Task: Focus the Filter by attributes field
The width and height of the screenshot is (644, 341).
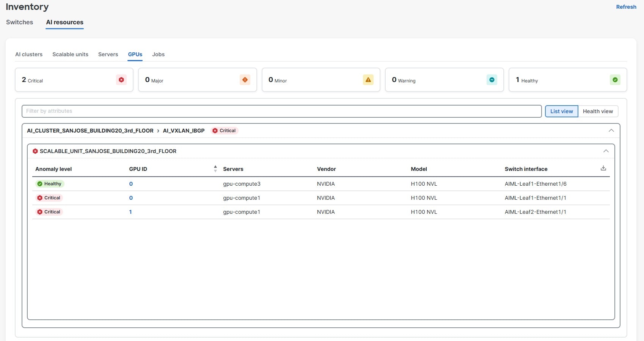Action: [281, 111]
